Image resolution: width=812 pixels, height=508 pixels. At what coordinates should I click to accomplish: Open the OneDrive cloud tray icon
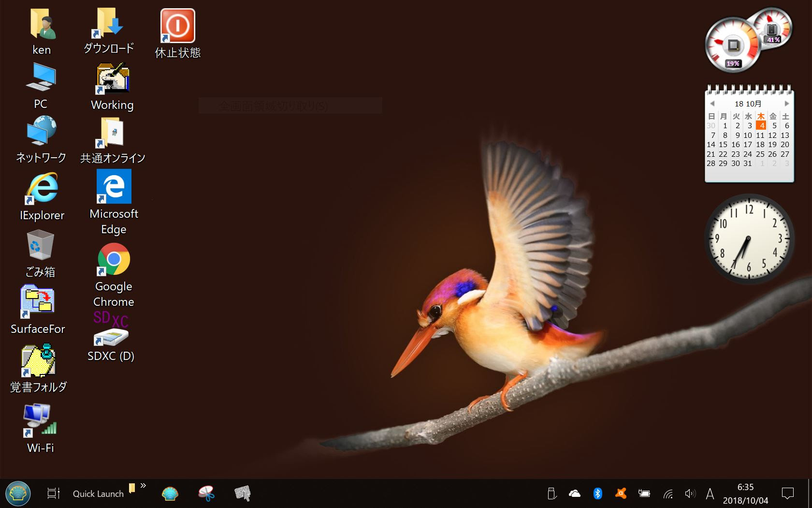pos(575,493)
